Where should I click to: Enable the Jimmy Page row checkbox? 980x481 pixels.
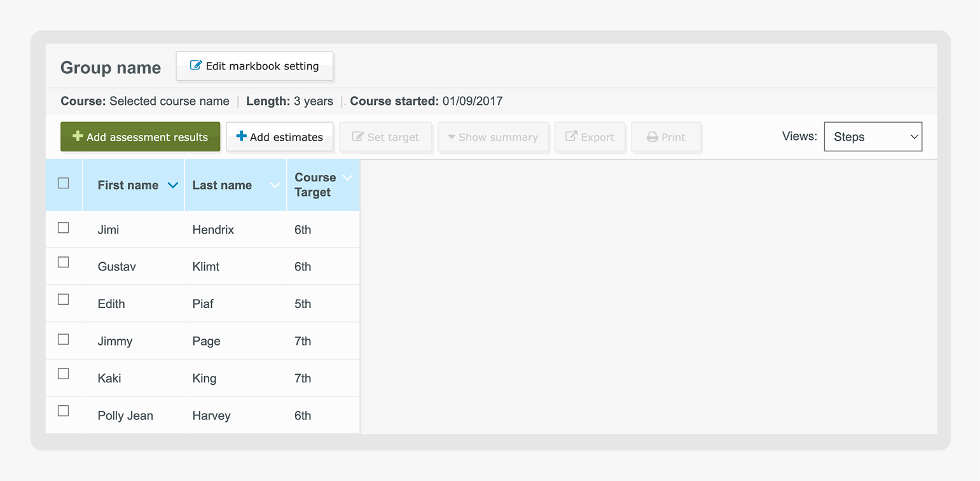[64, 339]
